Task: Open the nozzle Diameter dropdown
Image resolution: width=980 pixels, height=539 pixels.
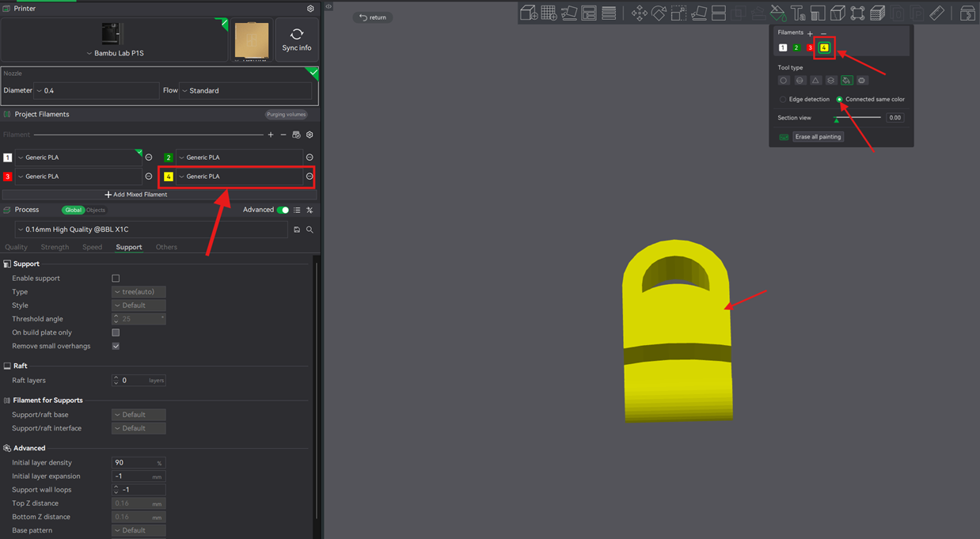Action: tap(97, 91)
